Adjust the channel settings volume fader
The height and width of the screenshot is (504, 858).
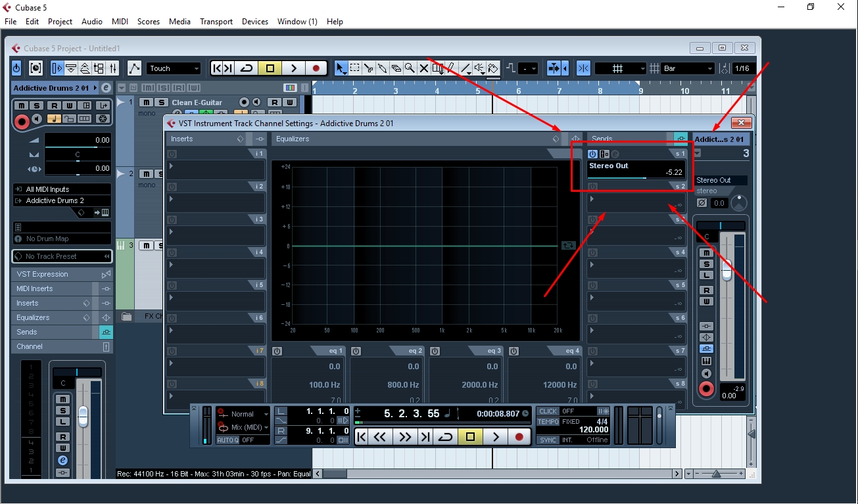tap(727, 271)
